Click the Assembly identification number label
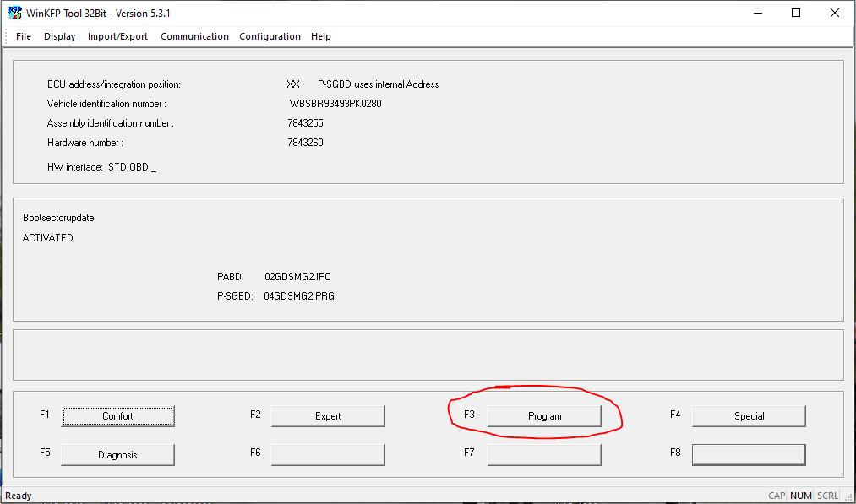 click(111, 123)
